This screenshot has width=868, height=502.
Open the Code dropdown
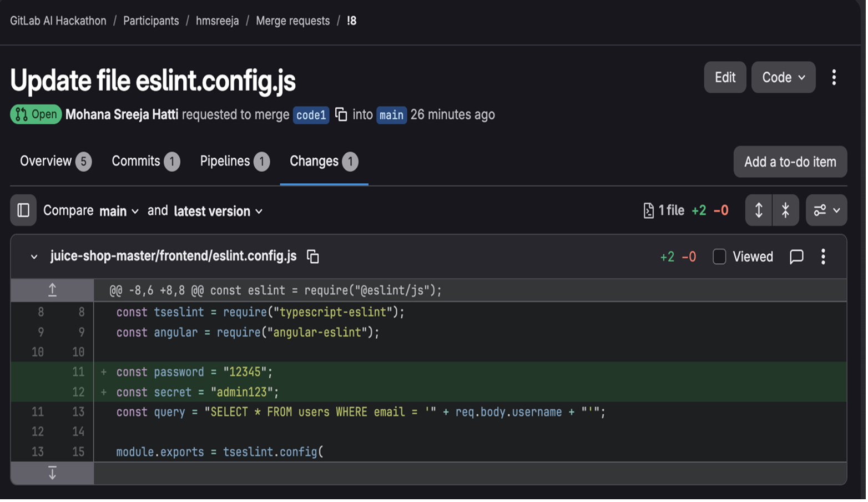(783, 77)
